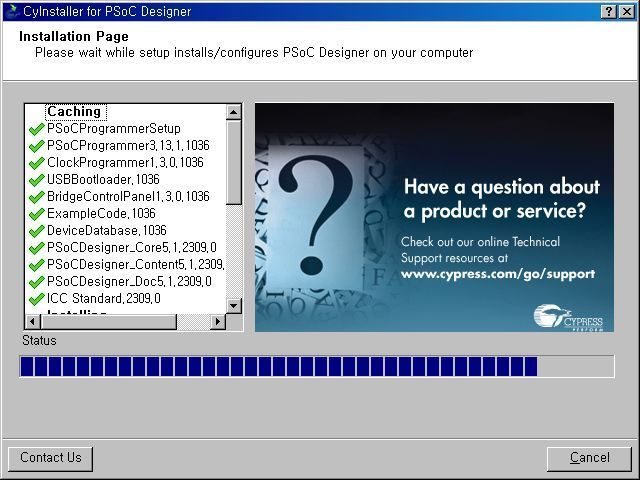
Task: Select the PSoCDesigner_Doc5.1.2309.0 entry
Action: [x=129, y=282]
